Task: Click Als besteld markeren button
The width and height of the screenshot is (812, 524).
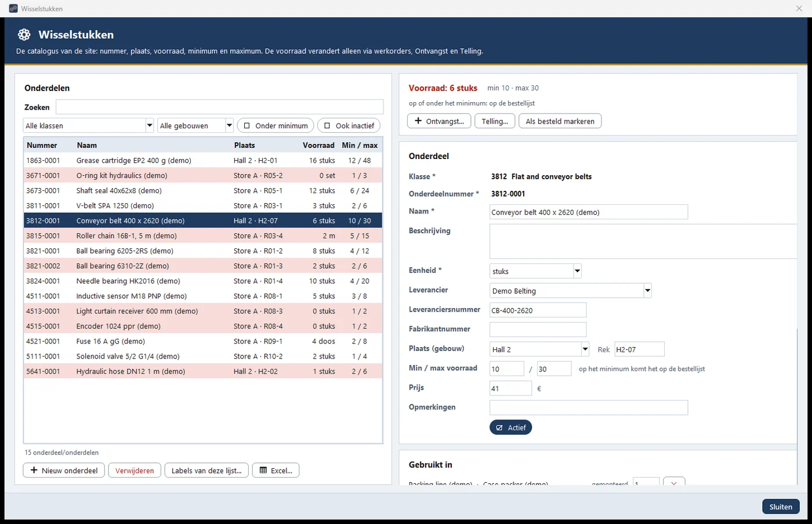Action: click(560, 121)
